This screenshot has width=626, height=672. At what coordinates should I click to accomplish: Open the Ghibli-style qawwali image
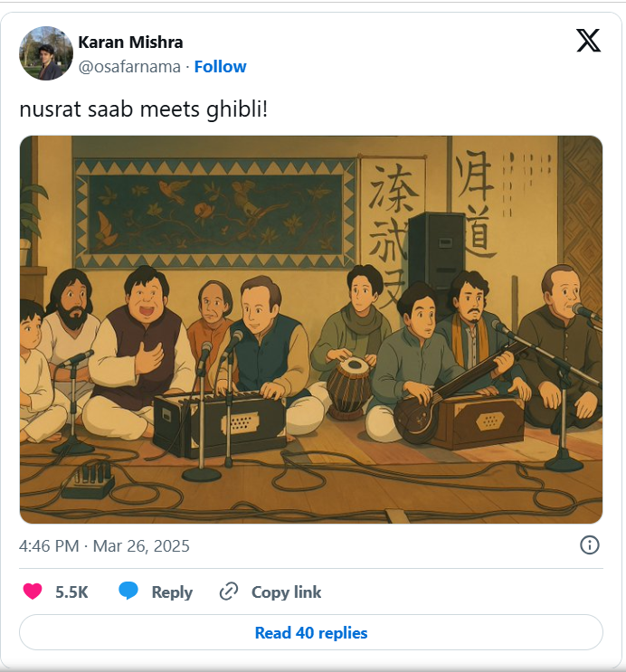pyautogui.click(x=311, y=329)
